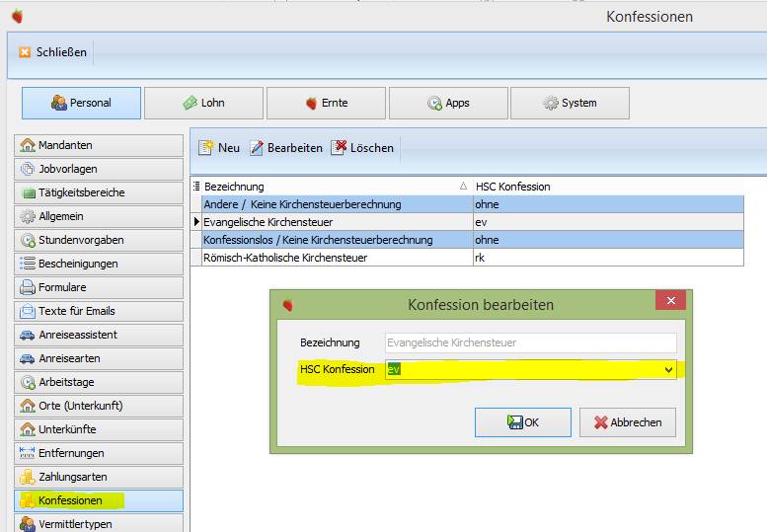This screenshot has height=532, width=767.
Task: Open the Arbeitstage sidebar entry
Action: coord(99,382)
